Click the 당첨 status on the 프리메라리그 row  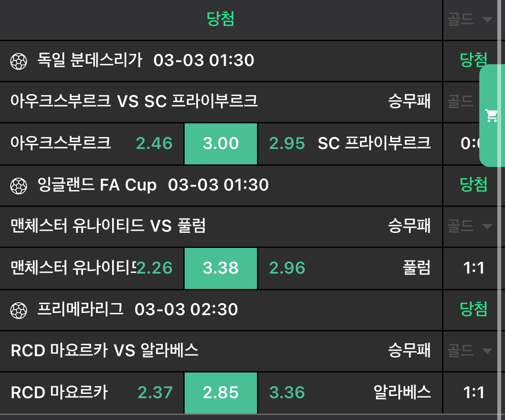(473, 309)
